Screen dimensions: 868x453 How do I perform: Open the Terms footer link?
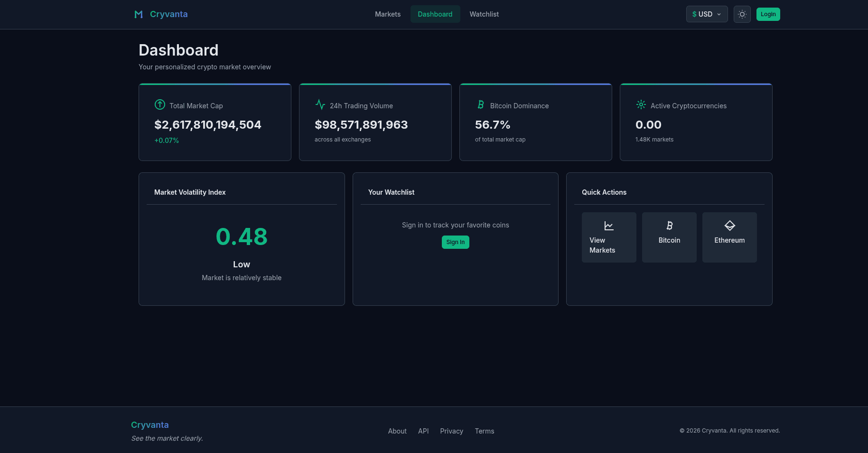(x=485, y=431)
